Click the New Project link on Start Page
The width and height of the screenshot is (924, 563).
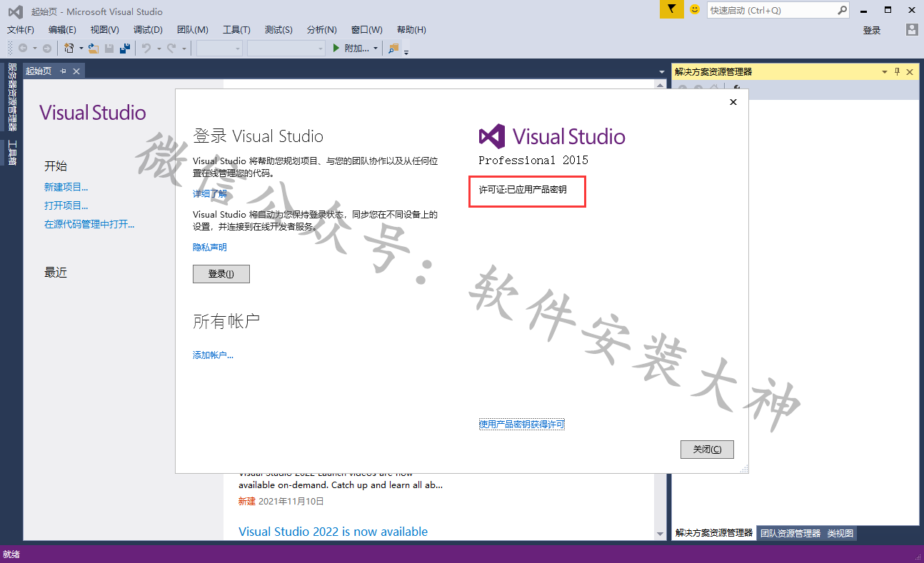coord(66,187)
